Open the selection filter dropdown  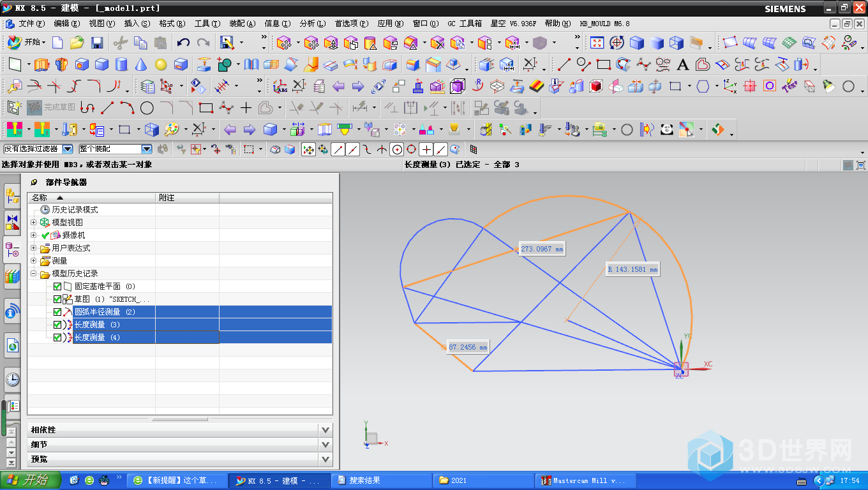pos(67,149)
